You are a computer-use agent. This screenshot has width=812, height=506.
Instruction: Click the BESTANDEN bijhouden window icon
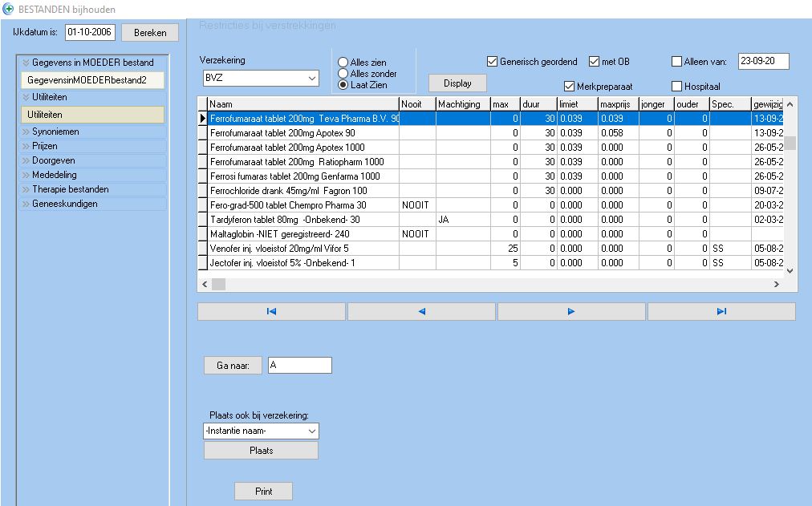pos(8,9)
